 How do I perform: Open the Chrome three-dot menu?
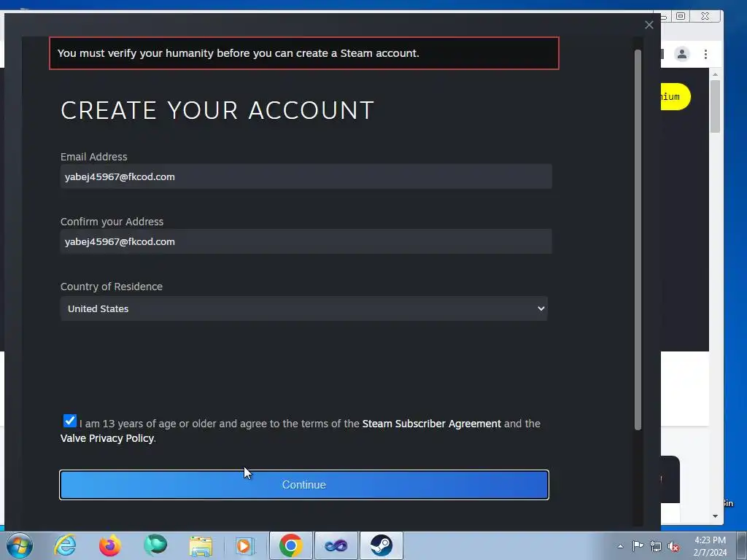(705, 54)
